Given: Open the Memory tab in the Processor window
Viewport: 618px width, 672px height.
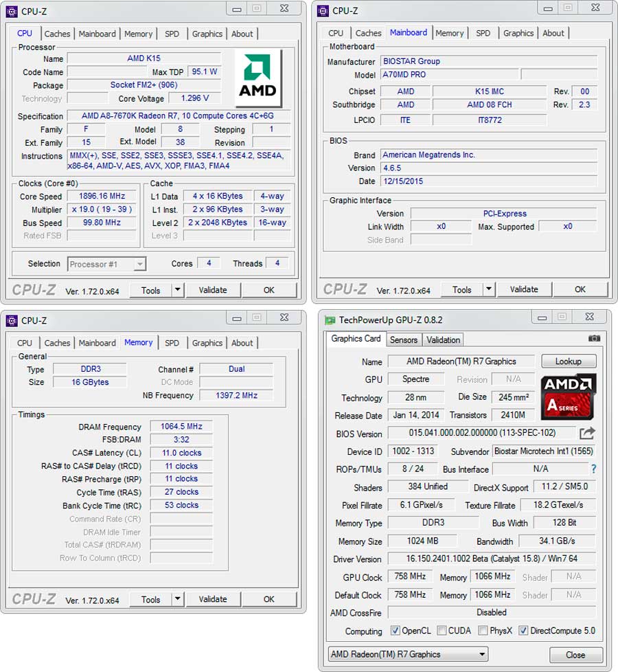Looking at the screenshot, I should [138, 34].
